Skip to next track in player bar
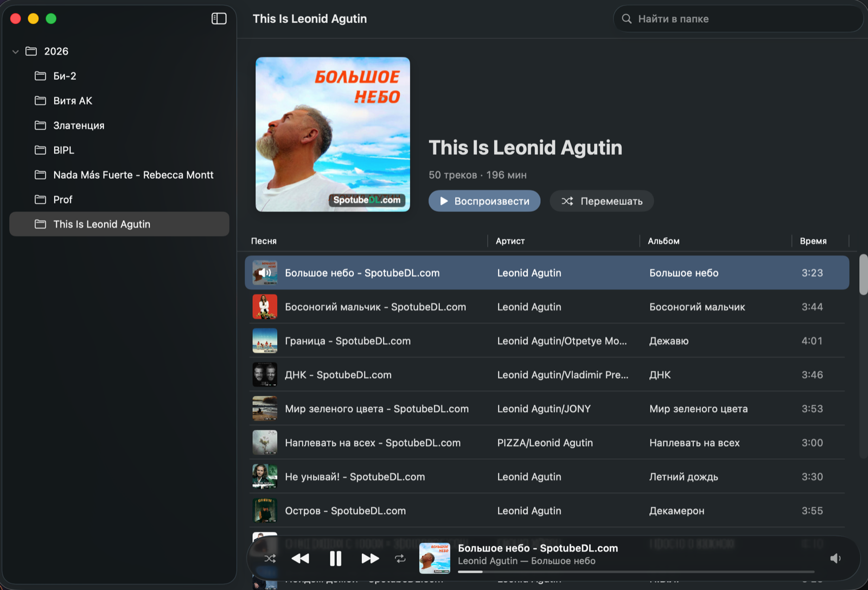 [370, 559]
